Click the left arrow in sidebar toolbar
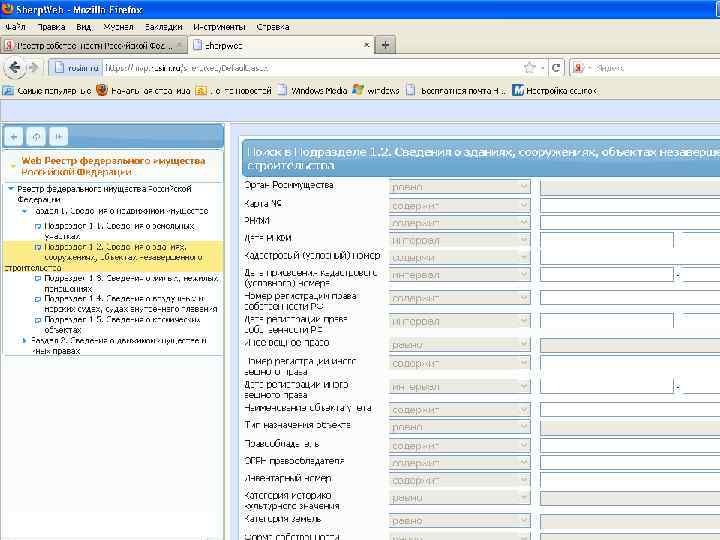This screenshot has height=540, width=720. [14, 136]
